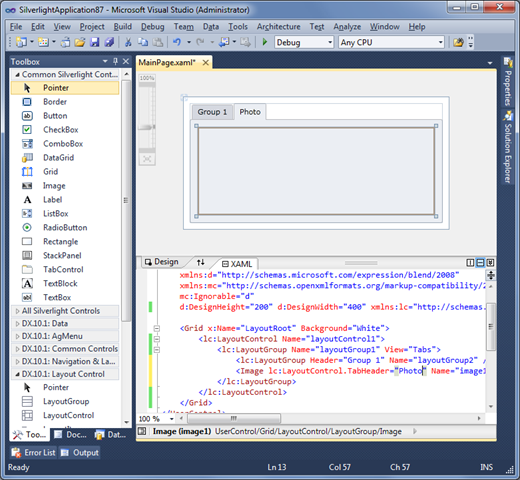Select the Border control in Toolbox
Image resolution: width=520 pixels, height=480 pixels.
click(65, 102)
